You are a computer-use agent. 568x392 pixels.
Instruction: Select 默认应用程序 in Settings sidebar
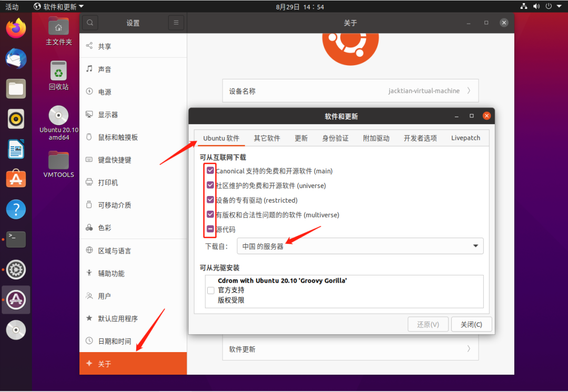point(133,318)
